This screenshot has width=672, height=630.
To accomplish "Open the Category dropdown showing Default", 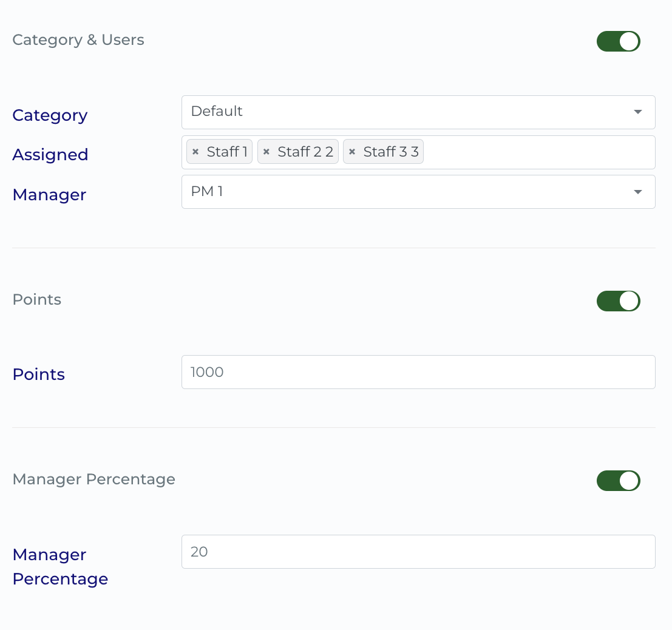I will click(x=407, y=112).
